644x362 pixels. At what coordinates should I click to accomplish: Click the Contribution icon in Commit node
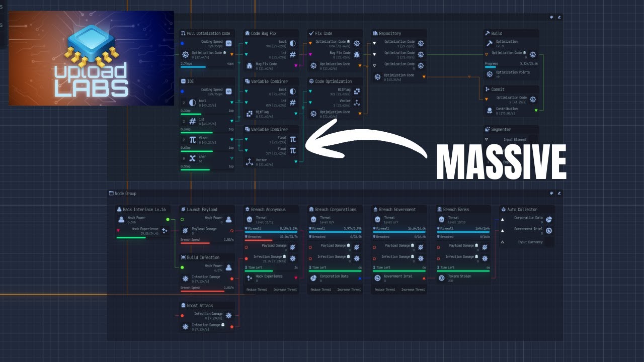point(490,110)
